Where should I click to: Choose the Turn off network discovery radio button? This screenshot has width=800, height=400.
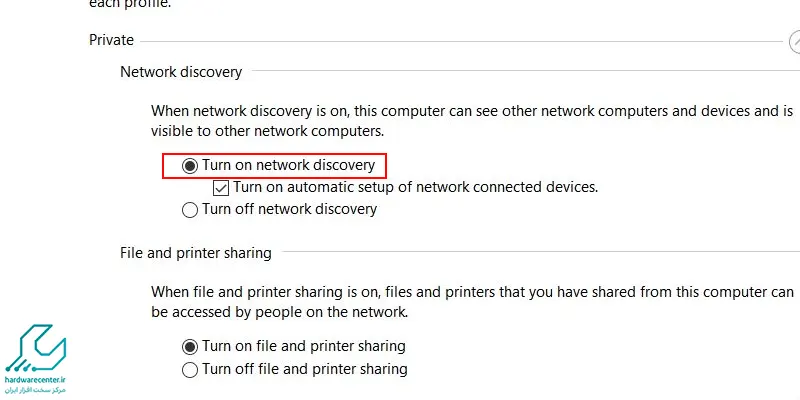(x=190, y=210)
